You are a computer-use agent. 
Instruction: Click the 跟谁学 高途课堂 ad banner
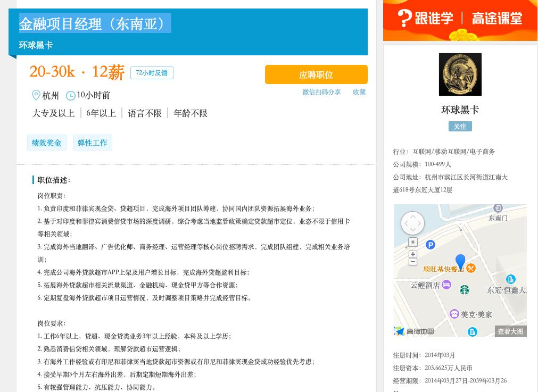point(460,20)
